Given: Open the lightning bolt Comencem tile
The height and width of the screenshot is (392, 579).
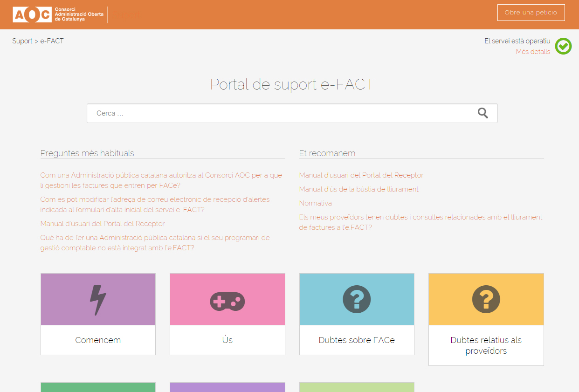Looking at the screenshot, I should (98, 300).
